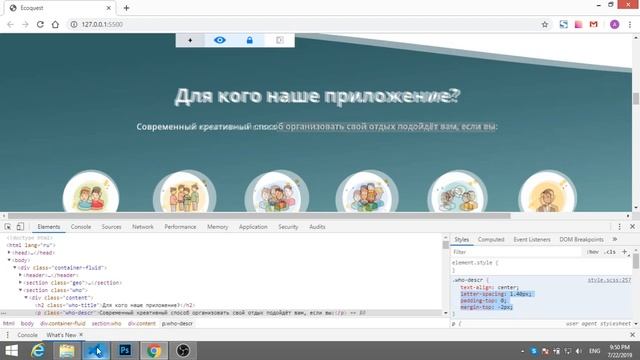
Task: Show more style pane tabs chevron
Action: click(x=615, y=239)
